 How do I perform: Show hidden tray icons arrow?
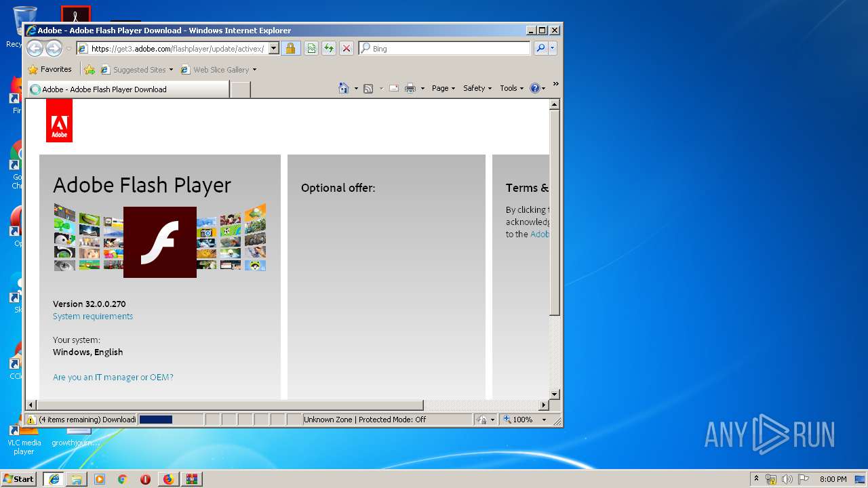[x=756, y=479]
